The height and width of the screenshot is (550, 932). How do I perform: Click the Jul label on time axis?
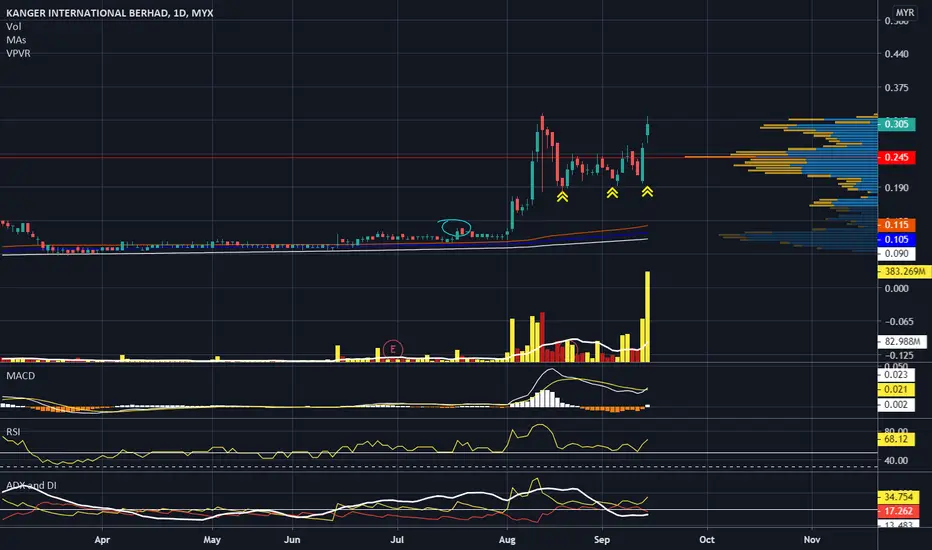pos(396,539)
